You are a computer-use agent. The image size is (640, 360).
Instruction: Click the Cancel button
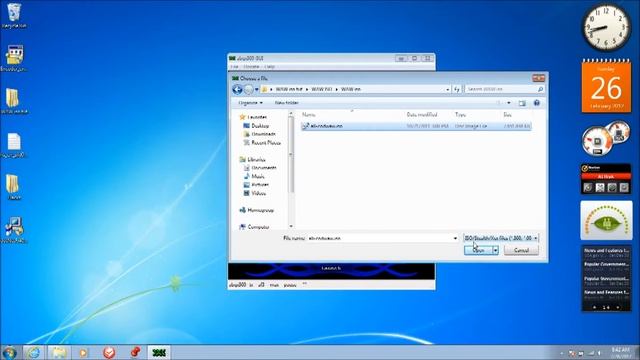pos(521,250)
